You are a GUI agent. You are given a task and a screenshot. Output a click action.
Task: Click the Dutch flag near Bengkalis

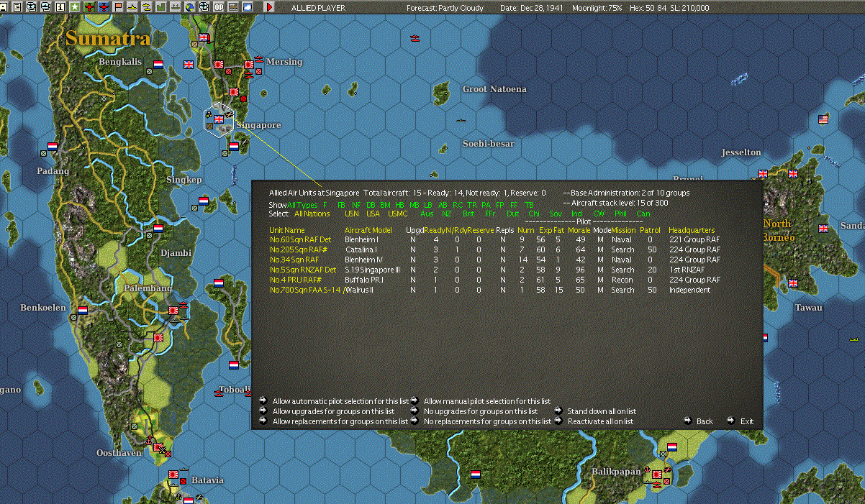pyautogui.click(x=158, y=64)
